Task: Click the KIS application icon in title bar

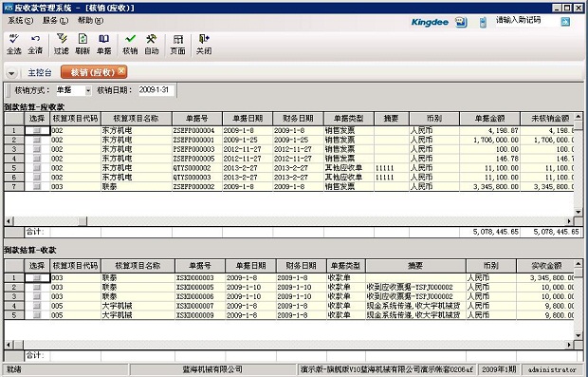Action: click(x=8, y=8)
